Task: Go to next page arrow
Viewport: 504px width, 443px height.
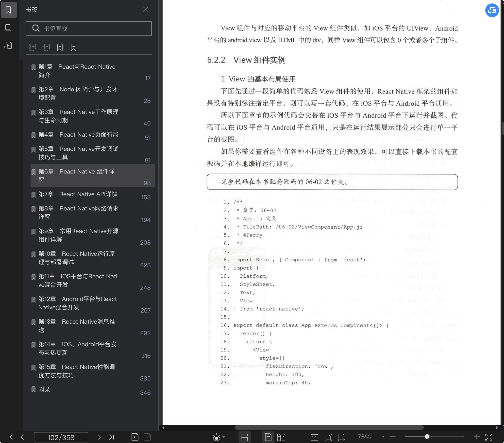Action: pyautogui.click(x=99, y=437)
